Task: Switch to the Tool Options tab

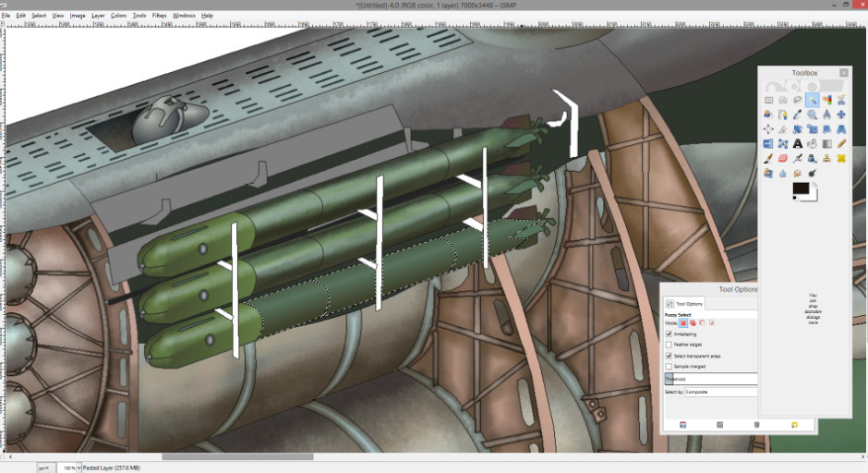Action: (x=684, y=304)
